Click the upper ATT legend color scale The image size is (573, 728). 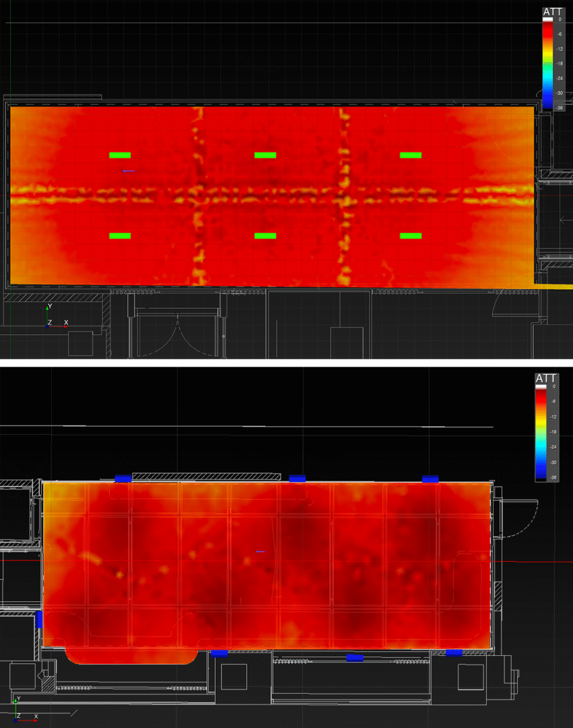point(547,63)
